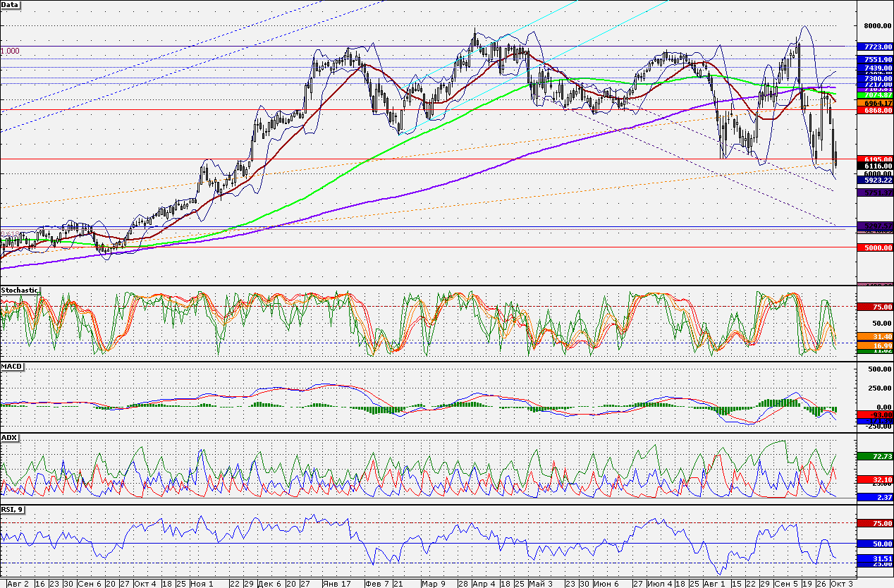Click the 5923.22 dark blue price tag
The image size is (894, 588).
(x=874, y=180)
